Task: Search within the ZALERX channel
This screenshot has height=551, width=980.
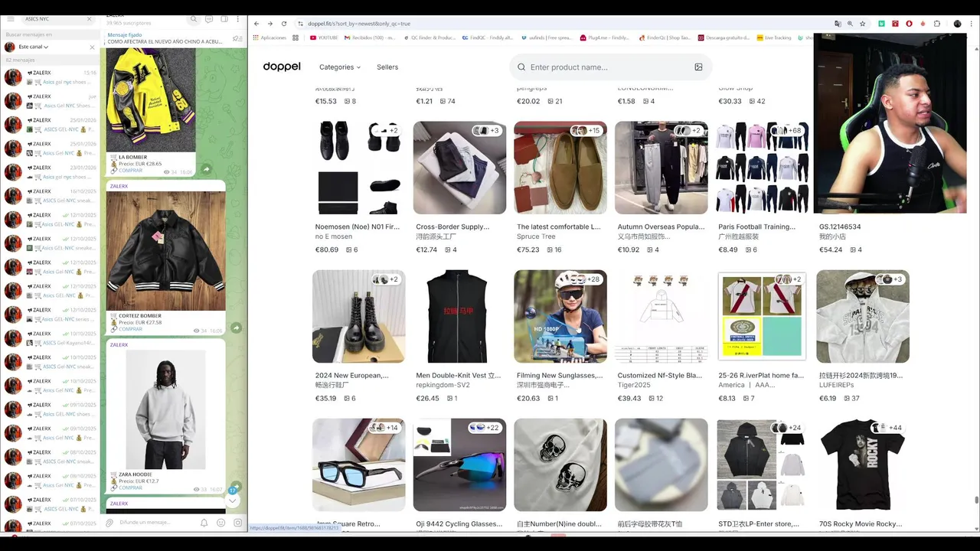Action: [194, 19]
